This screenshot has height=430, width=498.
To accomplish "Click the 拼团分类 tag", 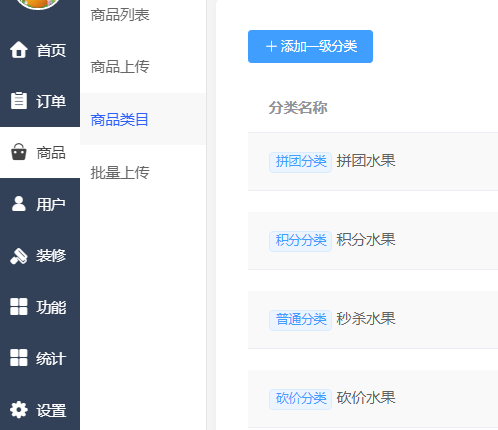I will pos(300,162).
